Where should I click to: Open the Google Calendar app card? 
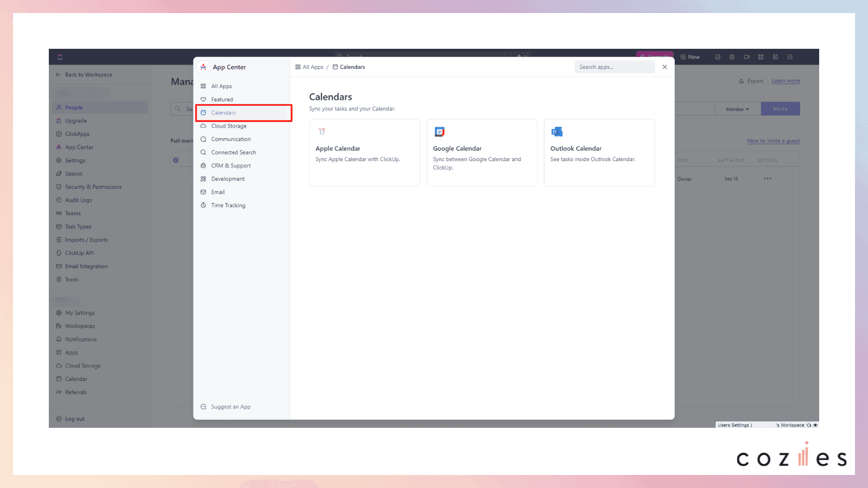tap(482, 152)
